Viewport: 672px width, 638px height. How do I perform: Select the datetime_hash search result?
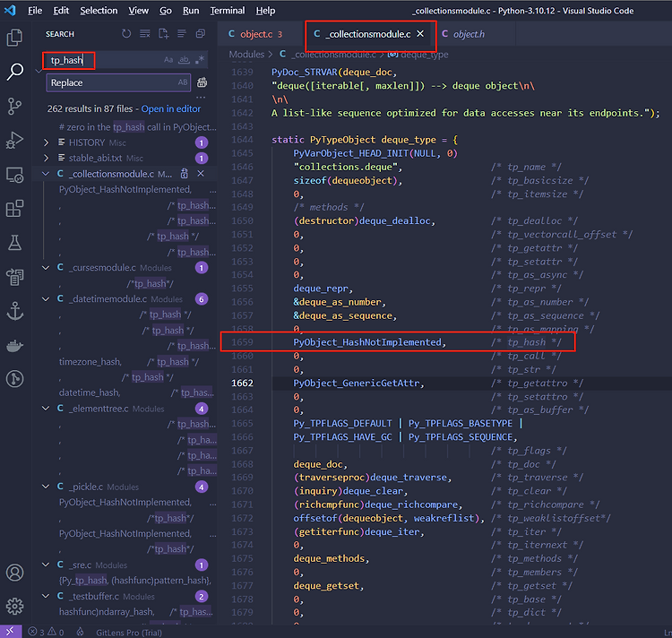click(x=136, y=392)
